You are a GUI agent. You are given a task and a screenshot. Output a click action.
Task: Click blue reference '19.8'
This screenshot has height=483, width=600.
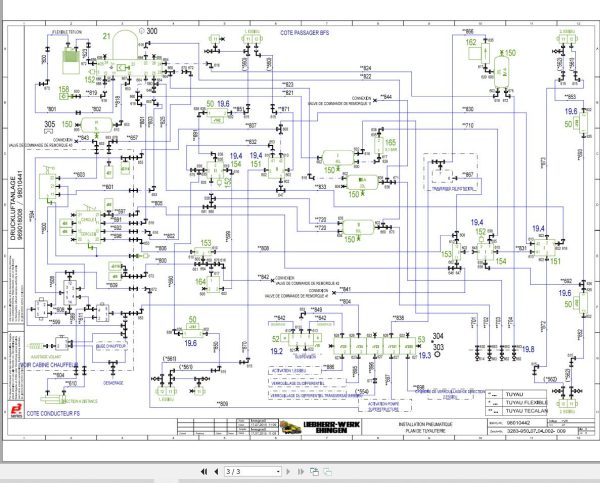[x=528, y=349]
